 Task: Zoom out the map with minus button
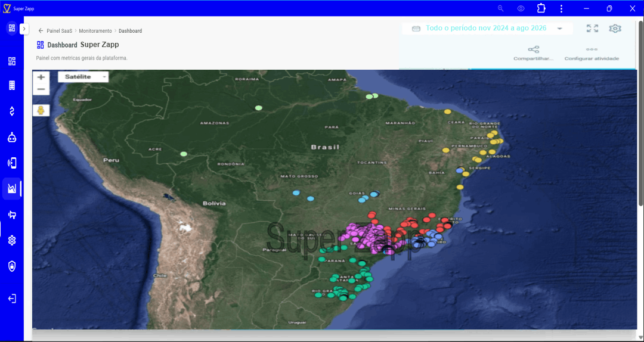(x=41, y=89)
